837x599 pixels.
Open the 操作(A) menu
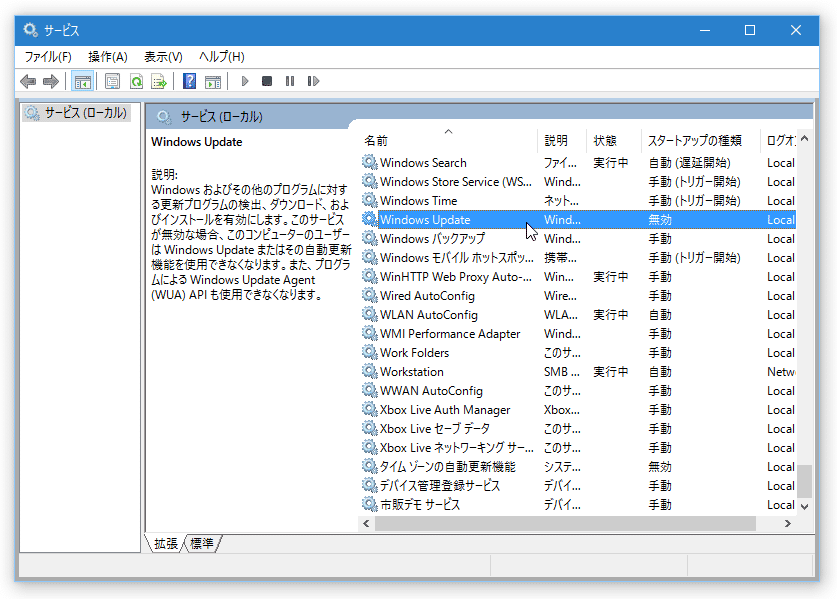(108, 57)
